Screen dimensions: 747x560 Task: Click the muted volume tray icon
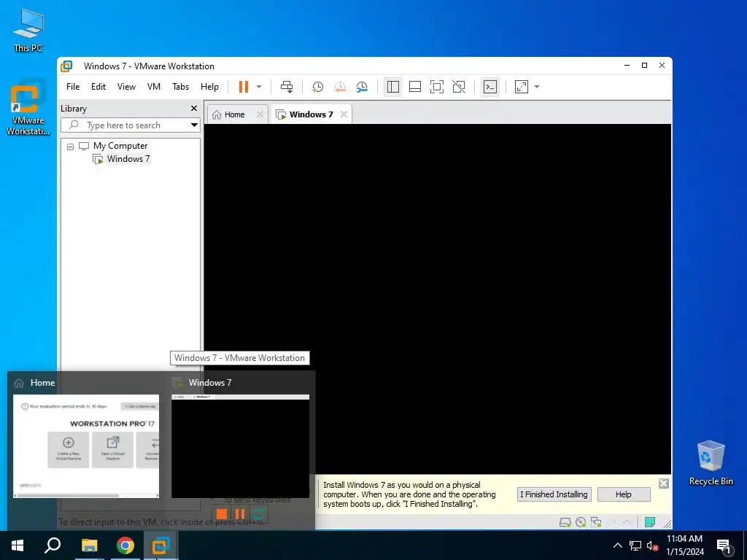point(652,545)
